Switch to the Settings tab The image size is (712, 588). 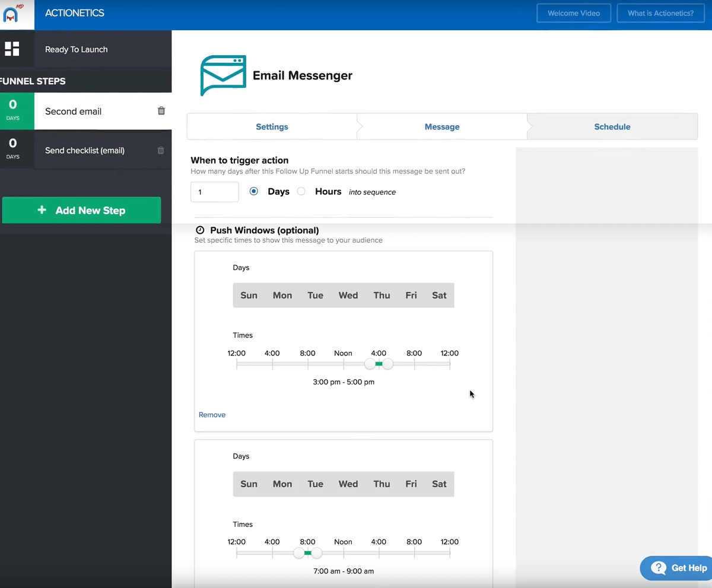coord(272,127)
